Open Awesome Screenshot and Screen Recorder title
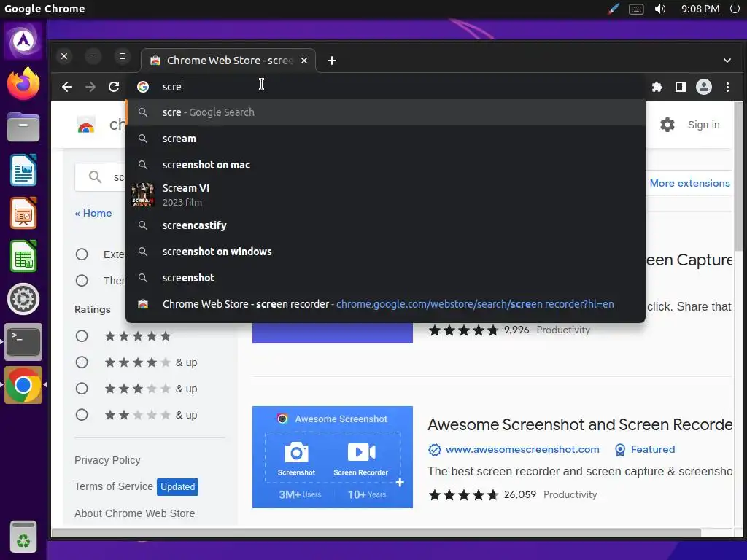747x560 pixels. coord(579,424)
